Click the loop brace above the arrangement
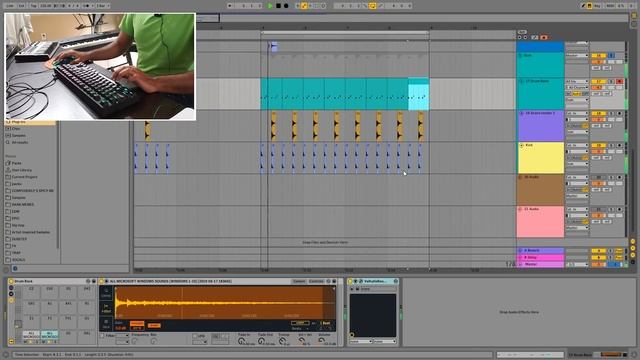This screenshot has height=360, width=640. point(345,33)
